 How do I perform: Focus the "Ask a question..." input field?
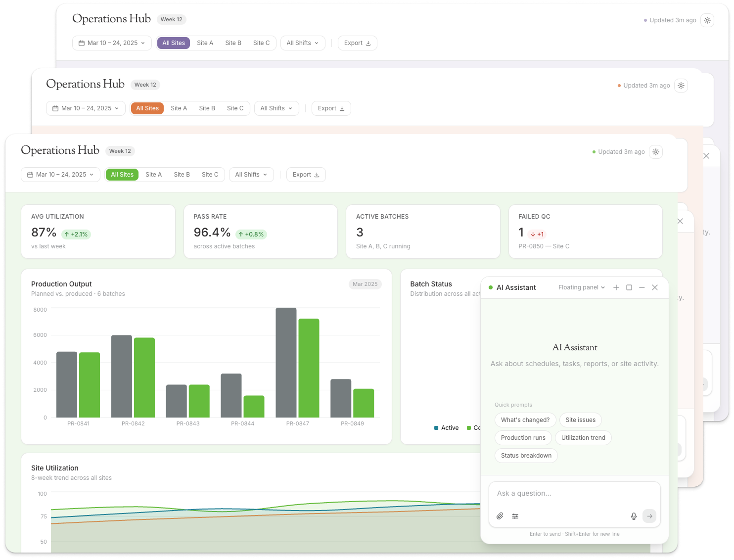point(575,493)
